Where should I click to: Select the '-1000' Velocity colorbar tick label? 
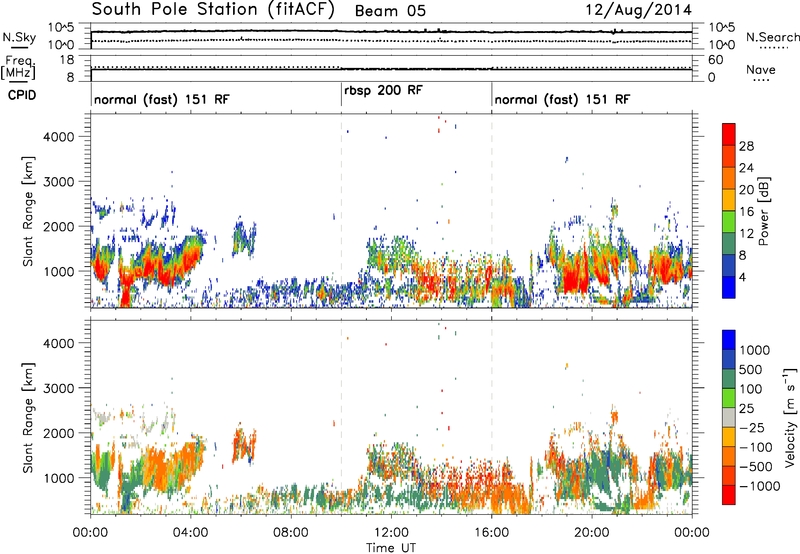(x=760, y=486)
